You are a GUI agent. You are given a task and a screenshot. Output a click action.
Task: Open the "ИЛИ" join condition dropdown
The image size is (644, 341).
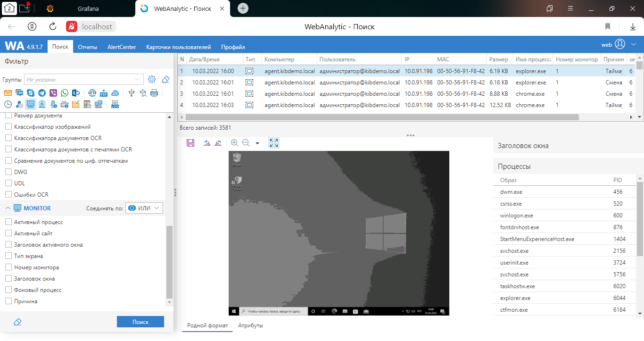coord(144,208)
